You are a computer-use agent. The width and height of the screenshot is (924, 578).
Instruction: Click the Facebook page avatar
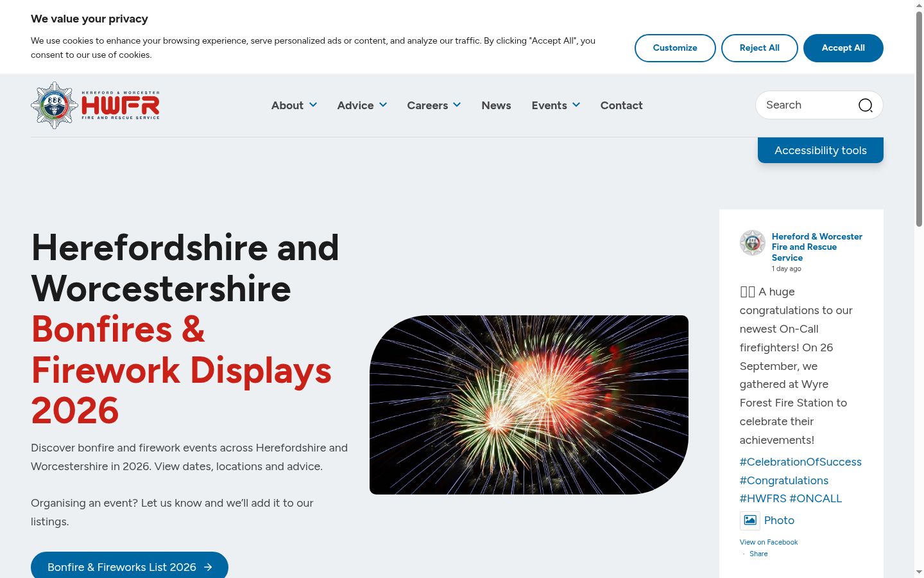752,243
